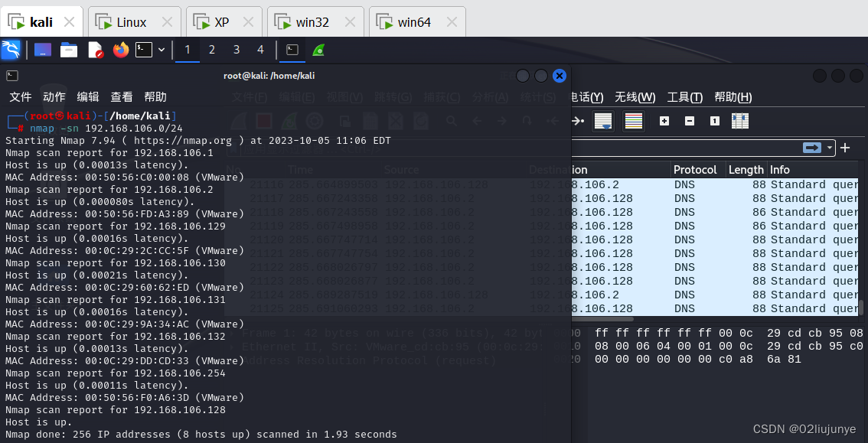This screenshot has width=868, height=443.
Task: Open the Kali applications menu icon
Action: pos(11,50)
